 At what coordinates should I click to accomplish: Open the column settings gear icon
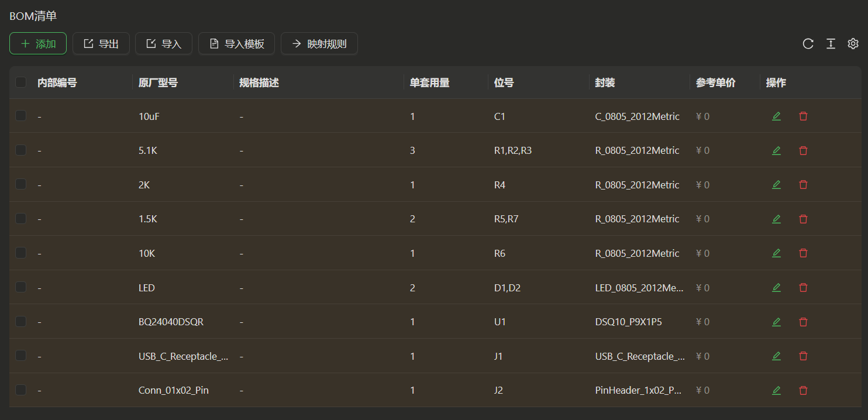coord(853,44)
